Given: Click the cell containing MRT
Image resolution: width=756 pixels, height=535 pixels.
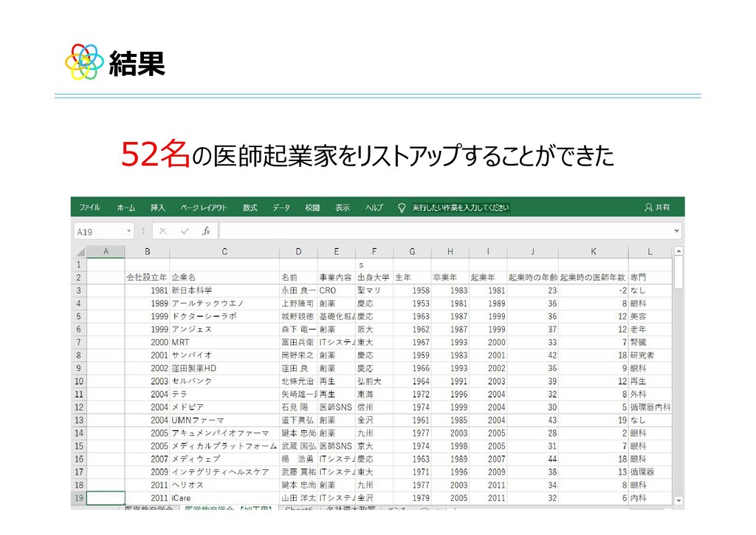Looking at the screenshot, I should tap(224, 343).
